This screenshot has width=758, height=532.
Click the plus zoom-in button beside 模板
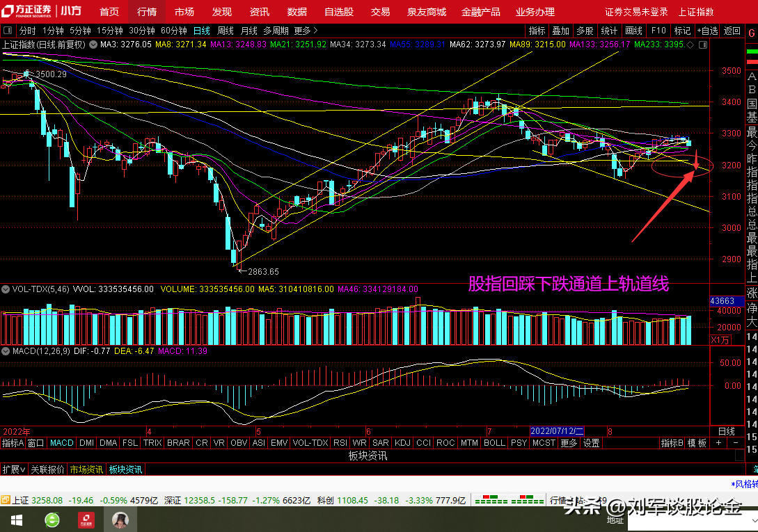coord(720,443)
